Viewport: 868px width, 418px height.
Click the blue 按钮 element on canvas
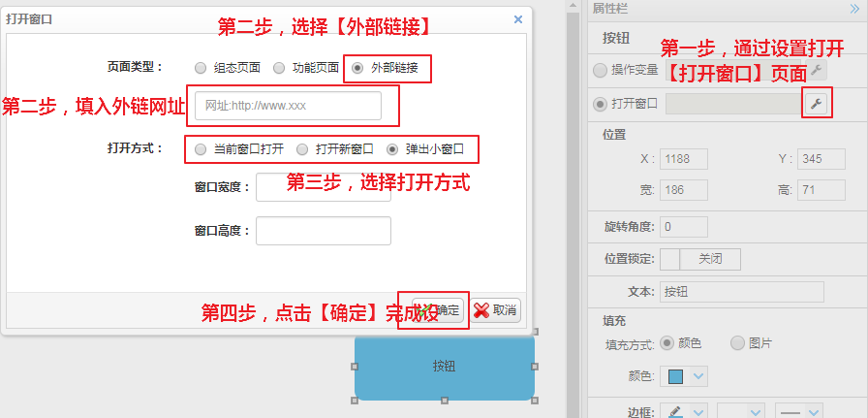[x=445, y=367]
